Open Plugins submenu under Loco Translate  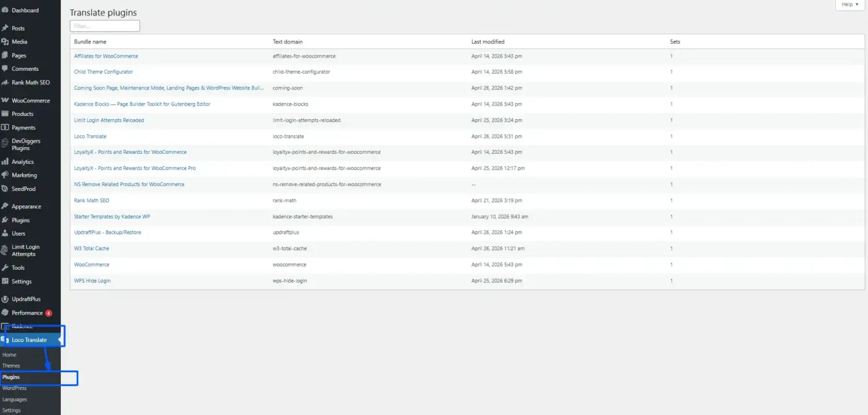pos(11,377)
